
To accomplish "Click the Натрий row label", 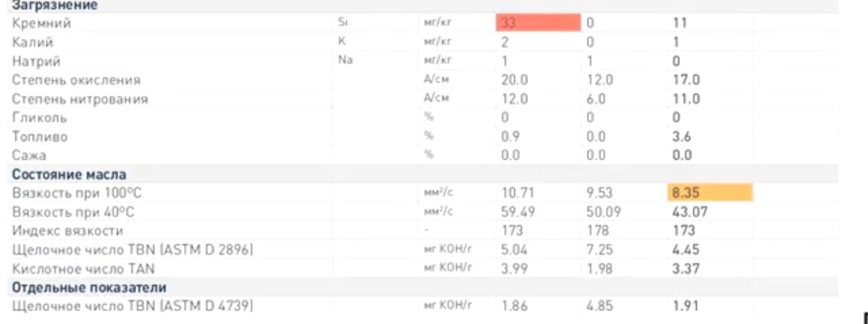I will point(36,61).
